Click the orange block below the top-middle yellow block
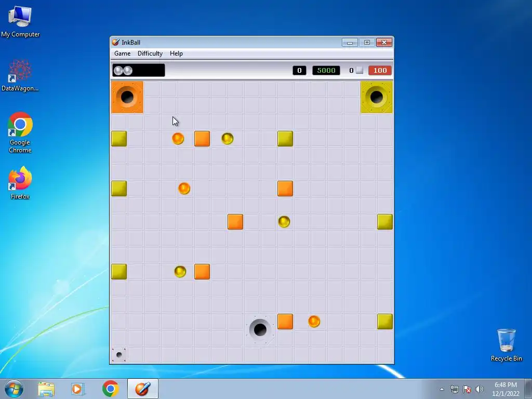 285,189
